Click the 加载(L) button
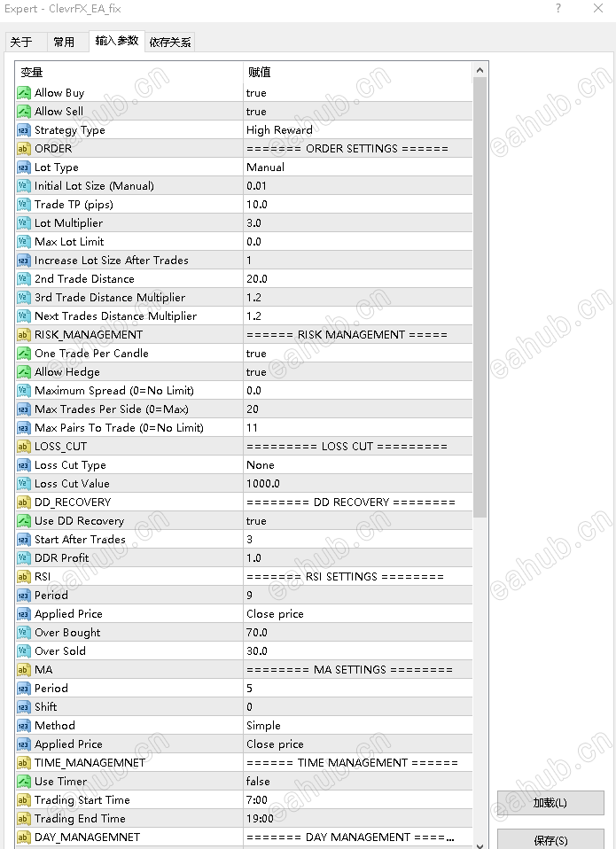 pos(550,802)
